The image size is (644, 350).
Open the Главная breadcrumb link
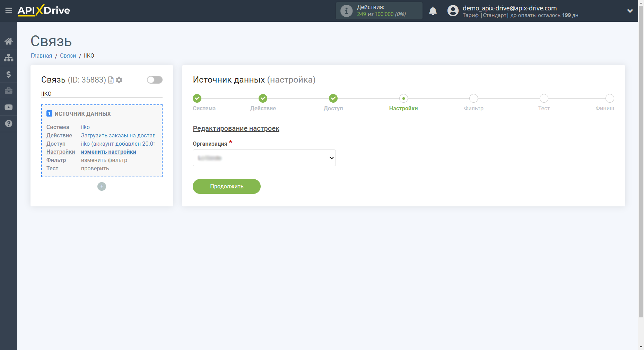(41, 56)
